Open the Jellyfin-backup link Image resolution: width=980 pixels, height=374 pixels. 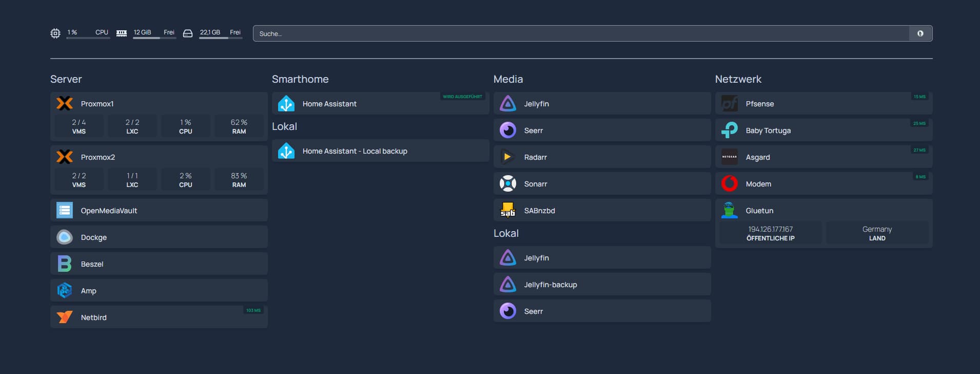(602, 284)
